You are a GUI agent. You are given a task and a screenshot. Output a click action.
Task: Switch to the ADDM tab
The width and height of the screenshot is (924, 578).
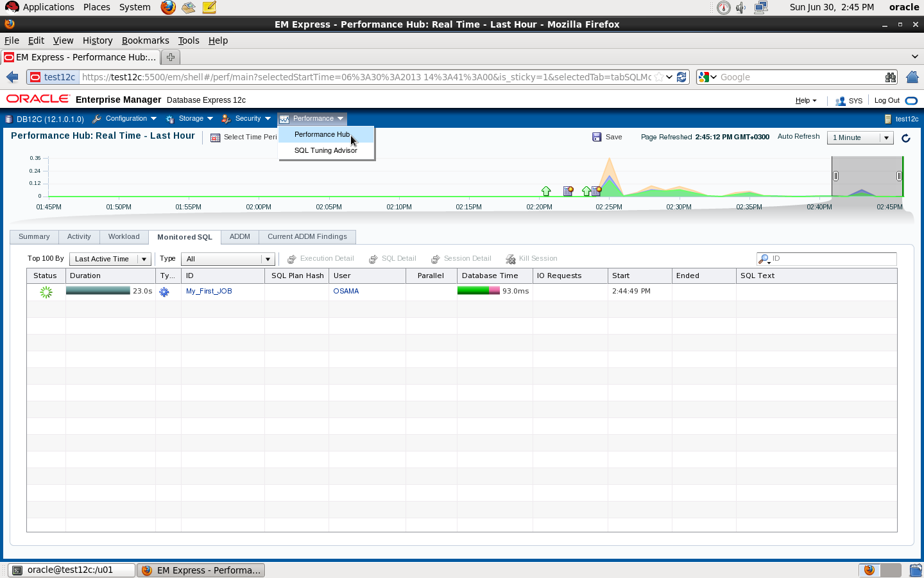click(x=239, y=237)
